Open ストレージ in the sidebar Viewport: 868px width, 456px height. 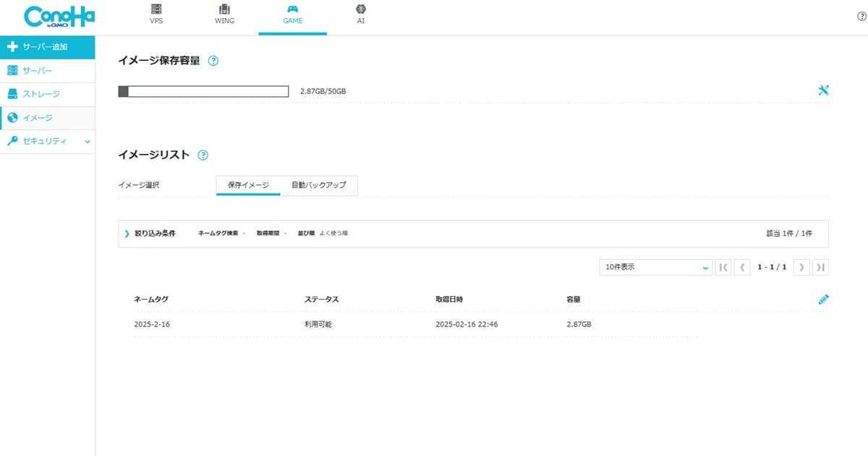pos(47,94)
